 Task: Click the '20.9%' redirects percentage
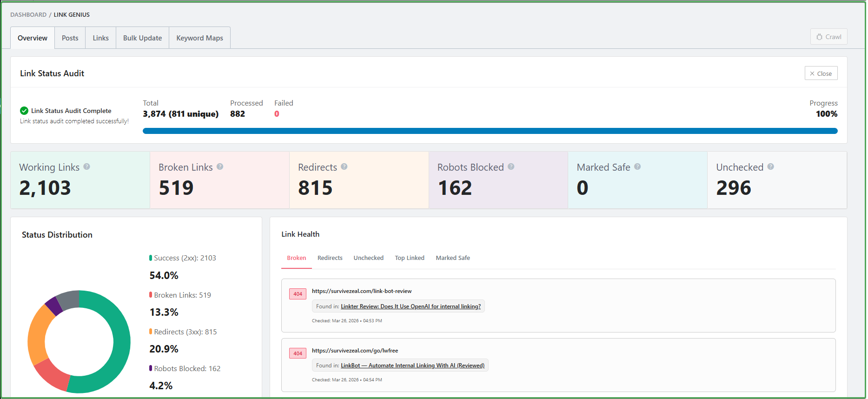pyautogui.click(x=164, y=349)
